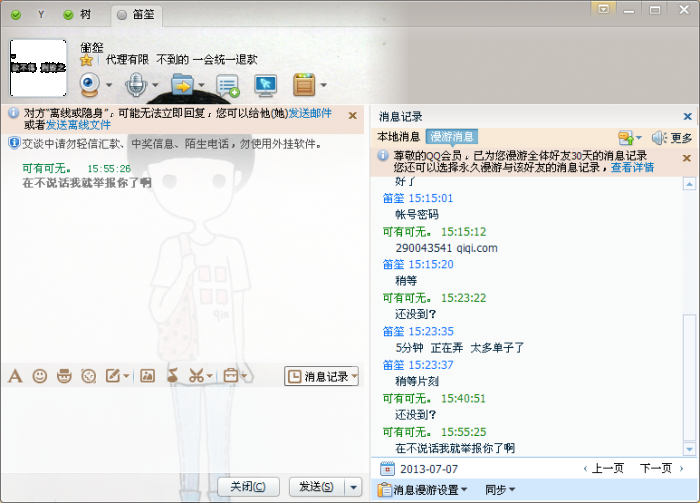This screenshot has width=700, height=503.
Task: Insert a picture using image icon
Action: pos(147,376)
